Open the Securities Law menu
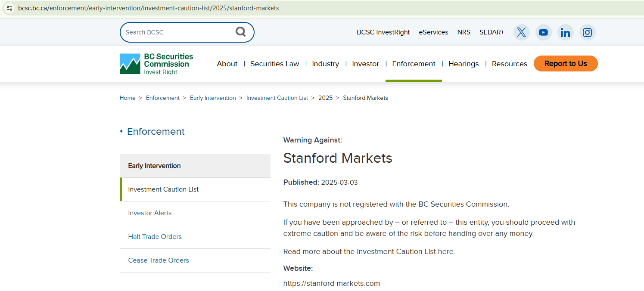 point(274,64)
